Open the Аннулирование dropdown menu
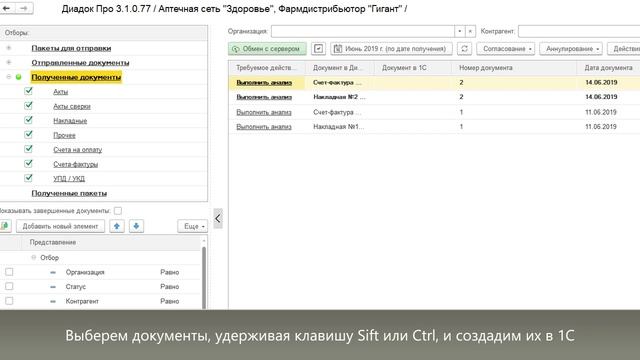 (571, 49)
